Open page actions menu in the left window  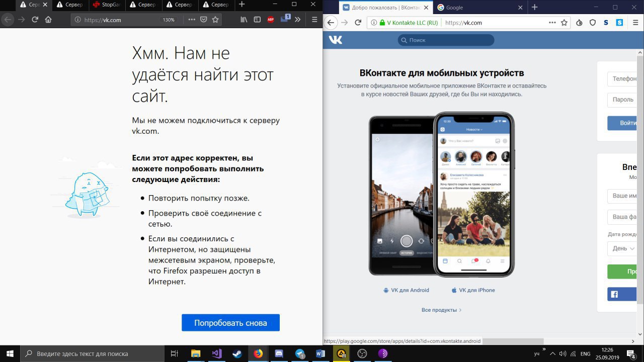[x=192, y=20]
